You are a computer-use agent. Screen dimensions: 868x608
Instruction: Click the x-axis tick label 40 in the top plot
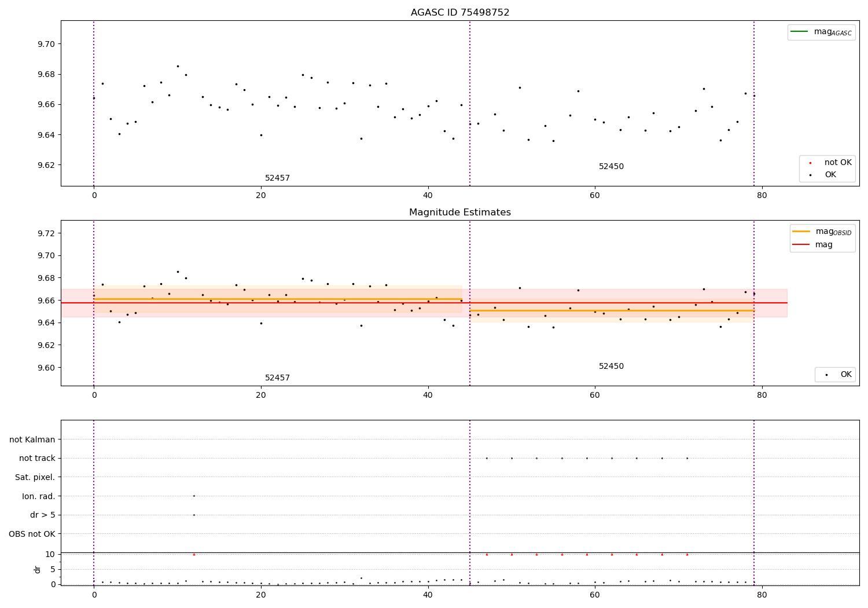tap(428, 195)
